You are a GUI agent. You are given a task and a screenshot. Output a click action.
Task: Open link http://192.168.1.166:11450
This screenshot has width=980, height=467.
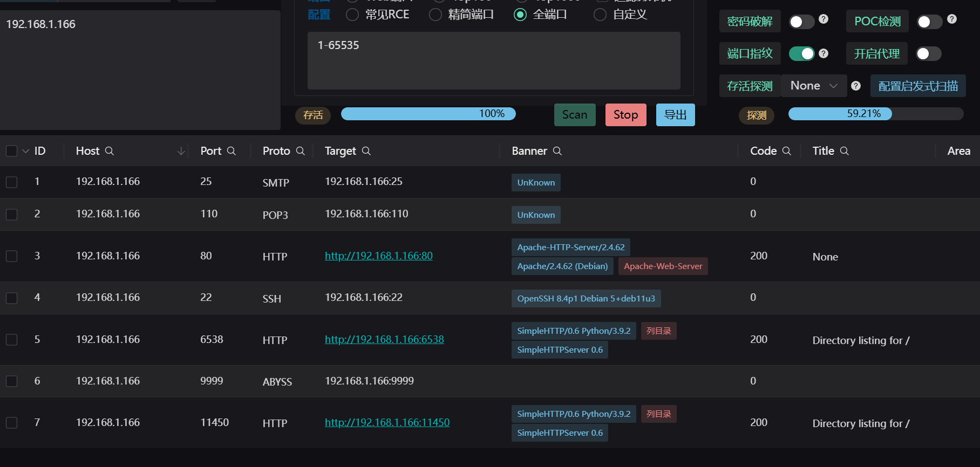coord(387,422)
